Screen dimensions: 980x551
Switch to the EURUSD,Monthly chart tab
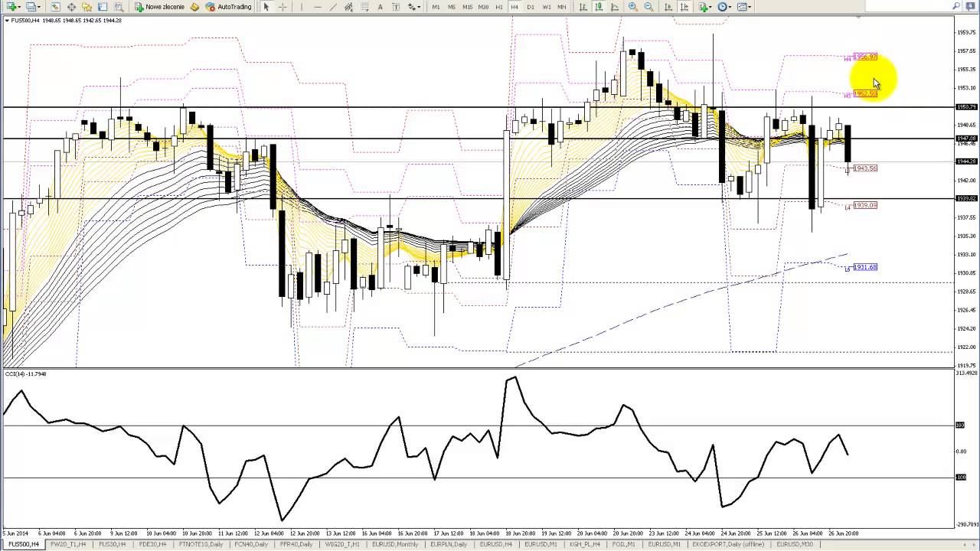coord(395,544)
